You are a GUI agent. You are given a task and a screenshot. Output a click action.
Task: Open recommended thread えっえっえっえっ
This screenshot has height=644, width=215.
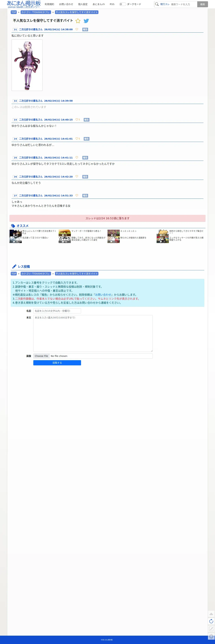[x=128, y=231]
